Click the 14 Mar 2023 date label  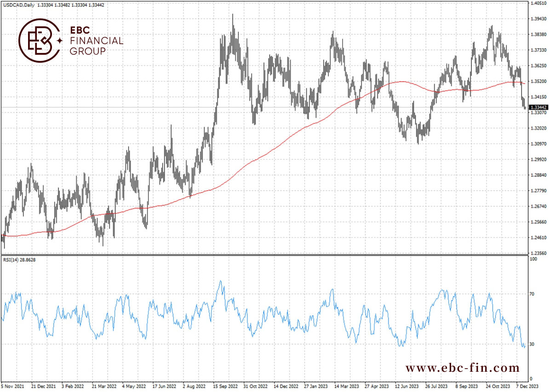346,386
